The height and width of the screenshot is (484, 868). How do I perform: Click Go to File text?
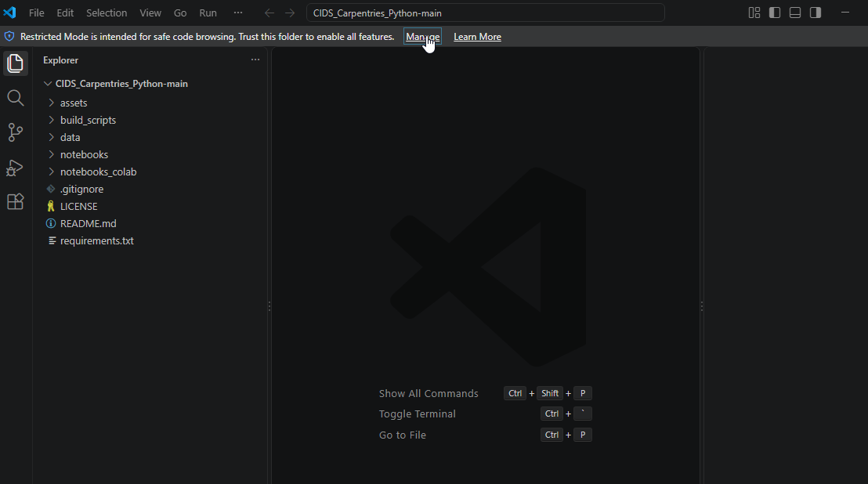(403, 435)
